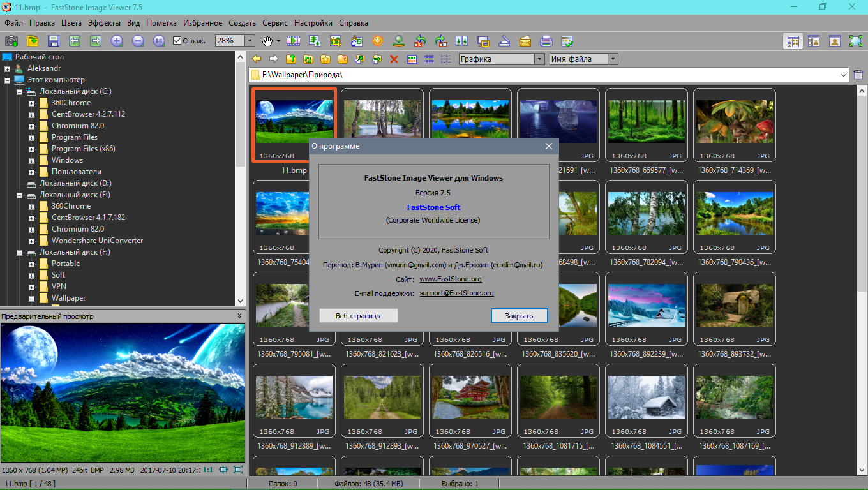
Task: Toggle the Сглаж. smoothing checkbox
Action: 177,41
